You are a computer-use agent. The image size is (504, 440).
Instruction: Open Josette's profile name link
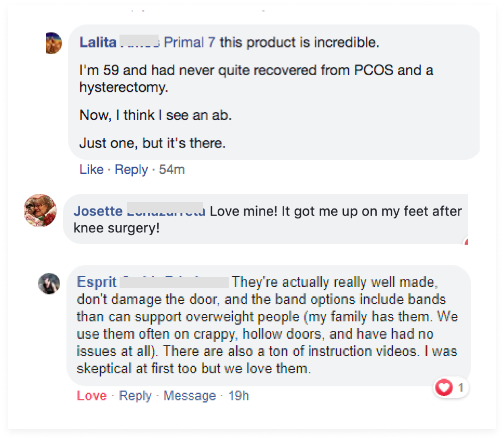[x=98, y=211]
